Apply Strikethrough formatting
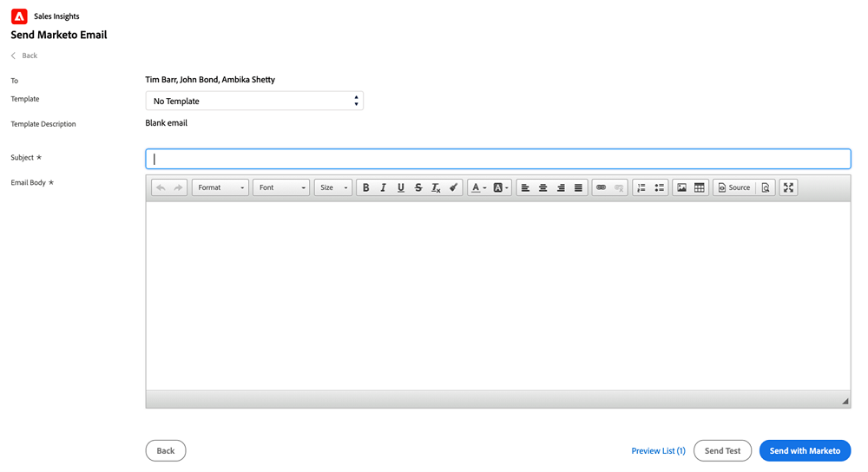868x472 pixels. click(x=418, y=187)
